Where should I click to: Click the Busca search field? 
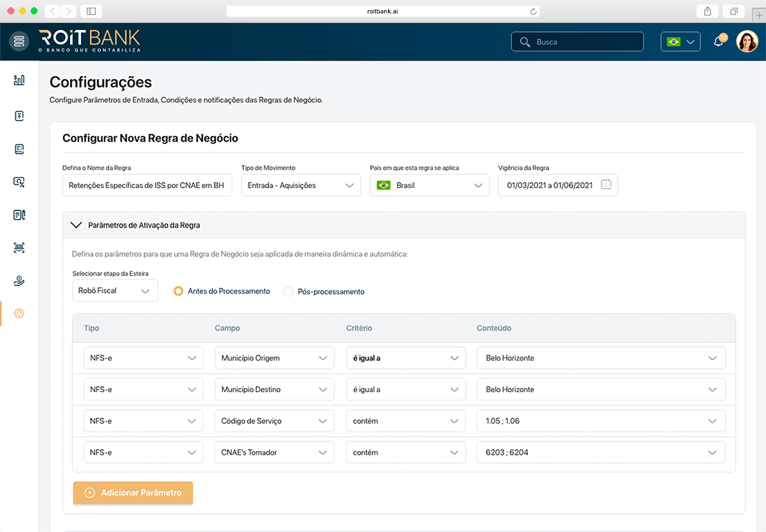click(577, 42)
